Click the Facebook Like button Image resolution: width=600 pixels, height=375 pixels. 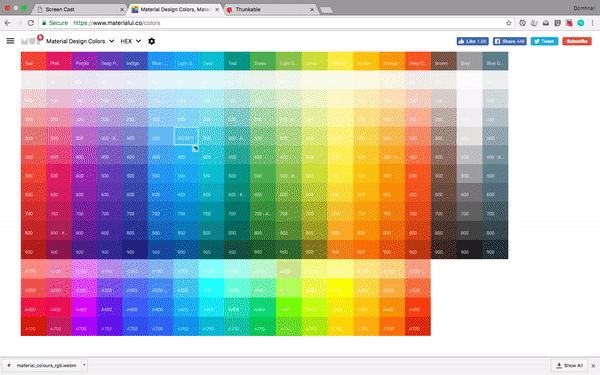click(x=473, y=41)
